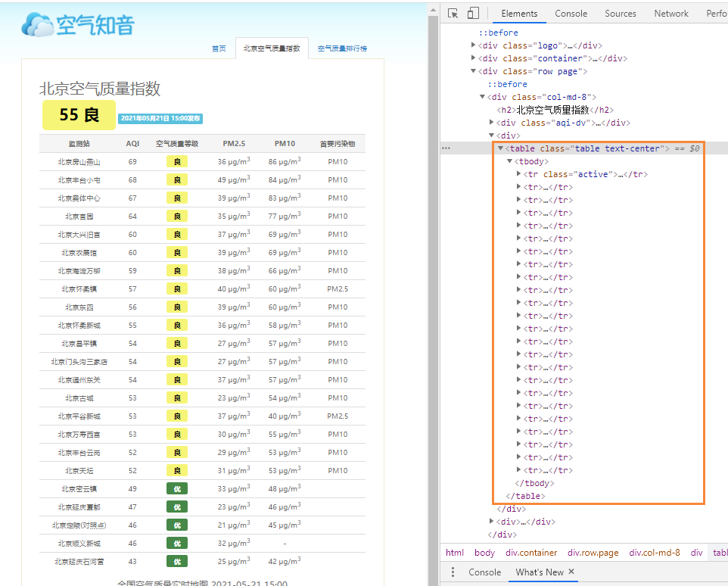
Task: Open the 北京空气质量指数 page tab
Action: [x=272, y=48]
